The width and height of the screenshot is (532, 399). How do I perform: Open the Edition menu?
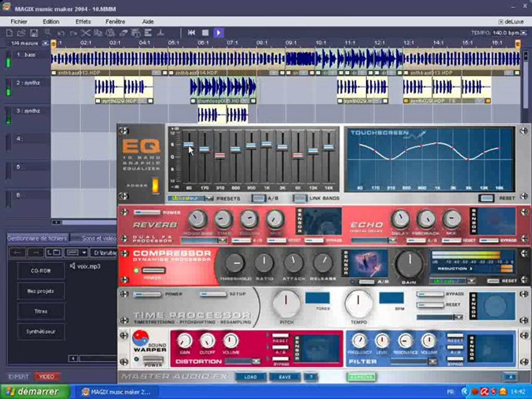pyautogui.click(x=51, y=22)
